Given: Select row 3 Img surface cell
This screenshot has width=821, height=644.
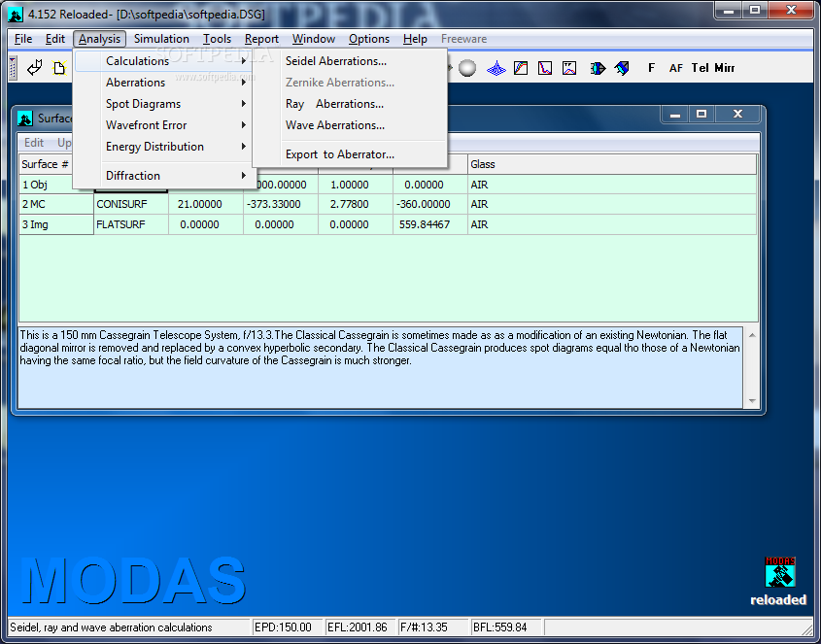Looking at the screenshot, I should 56,224.
